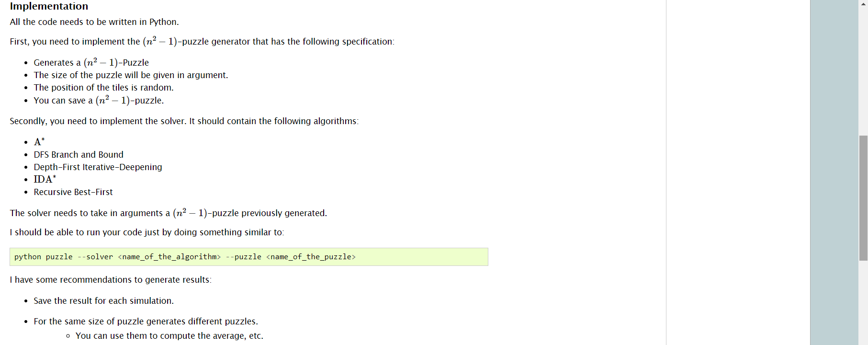The width and height of the screenshot is (868, 345).
Task: Click the bullet item 'DFS Branch and Bound'
Action: click(79, 154)
